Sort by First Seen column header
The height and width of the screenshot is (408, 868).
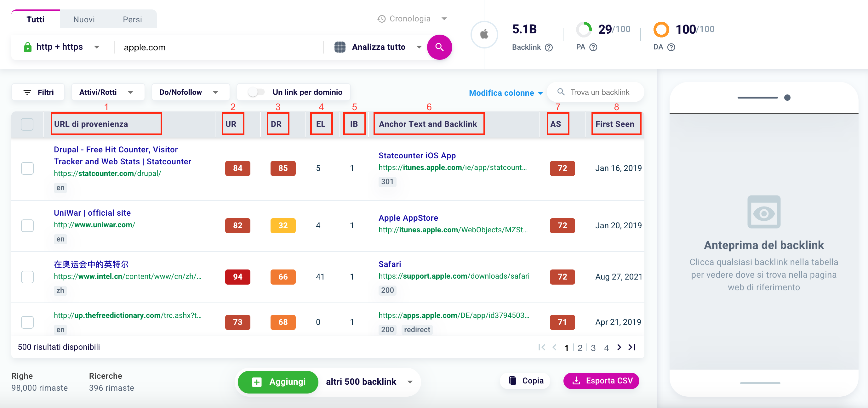614,124
